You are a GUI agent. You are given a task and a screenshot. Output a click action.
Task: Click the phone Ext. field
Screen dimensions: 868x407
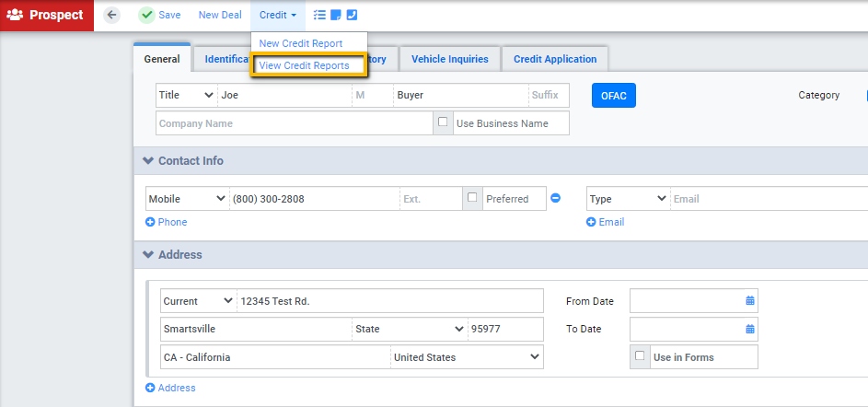pyautogui.click(x=431, y=198)
